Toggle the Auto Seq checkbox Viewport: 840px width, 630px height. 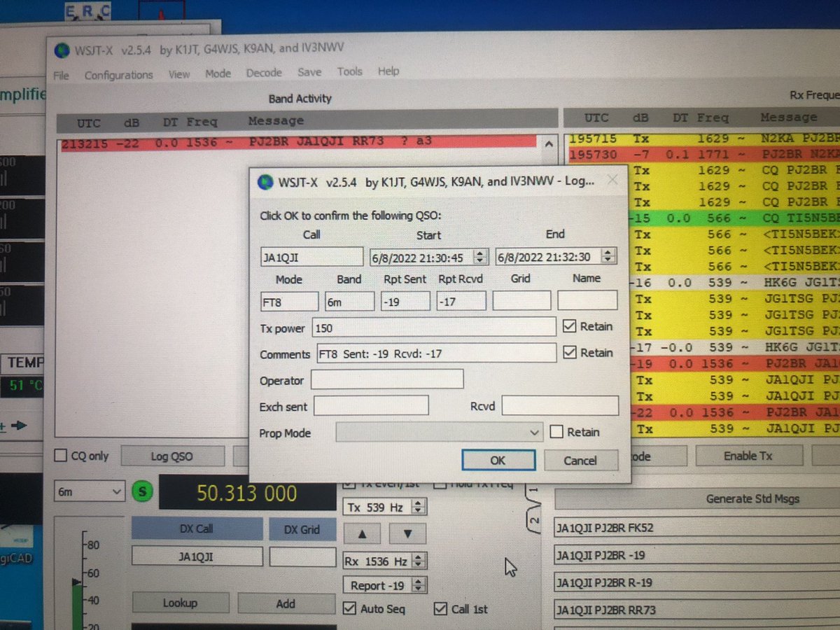coord(349,609)
